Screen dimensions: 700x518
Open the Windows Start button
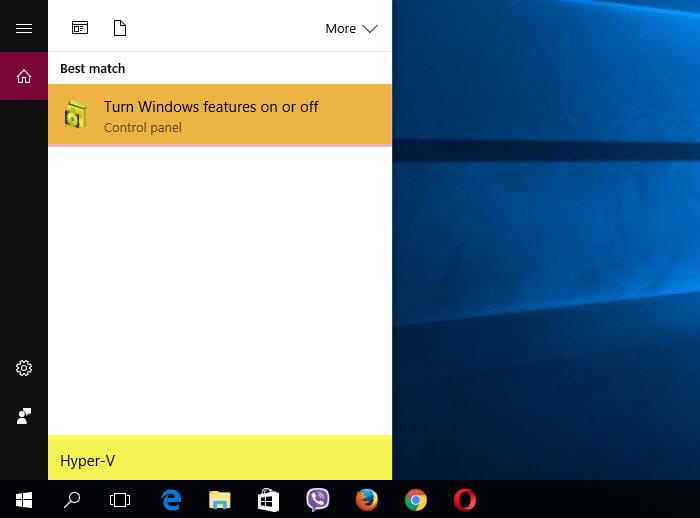[24, 499]
